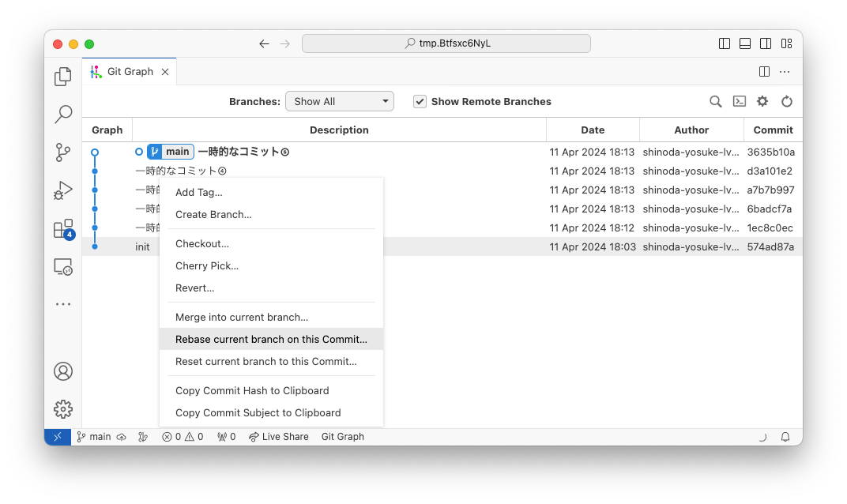Open remote window button in status bar
Viewport: 847px width, 504px height.
[x=58, y=437]
